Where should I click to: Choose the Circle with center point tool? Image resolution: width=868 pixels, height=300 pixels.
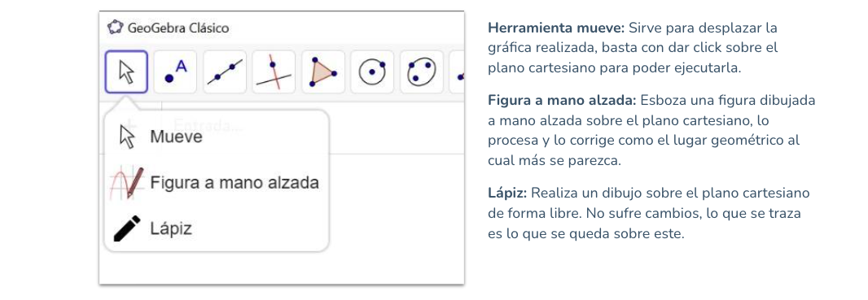pos(373,72)
